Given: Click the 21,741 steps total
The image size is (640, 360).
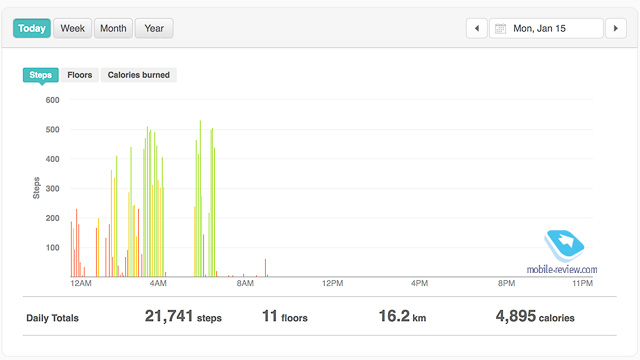Looking at the screenshot, I should click(183, 316).
